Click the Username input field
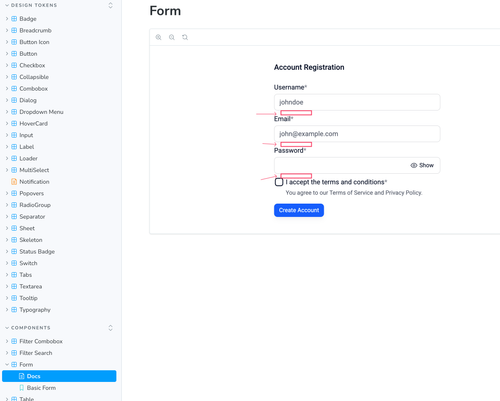The width and height of the screenshot is (500, 401). [x=357, y=102]
